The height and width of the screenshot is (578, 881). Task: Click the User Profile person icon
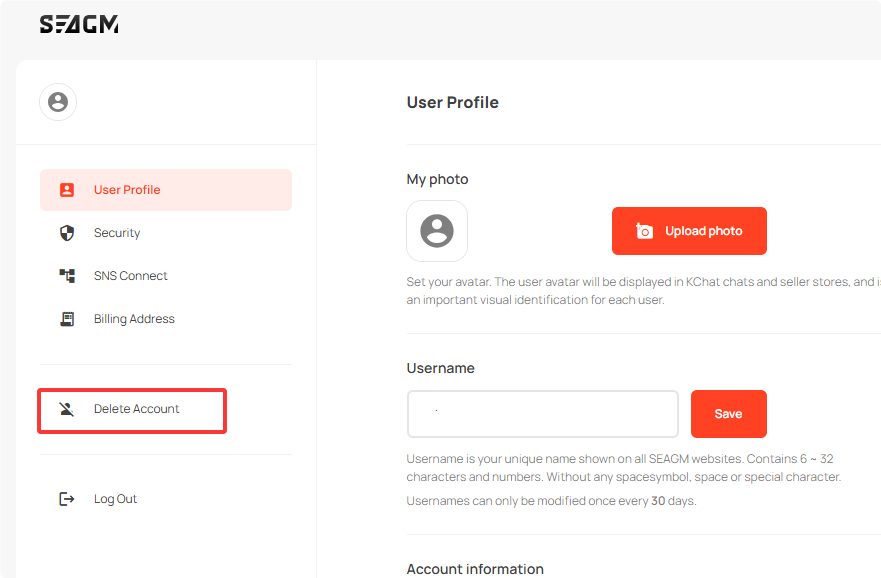pyautogui.click(x=67, y=190)
